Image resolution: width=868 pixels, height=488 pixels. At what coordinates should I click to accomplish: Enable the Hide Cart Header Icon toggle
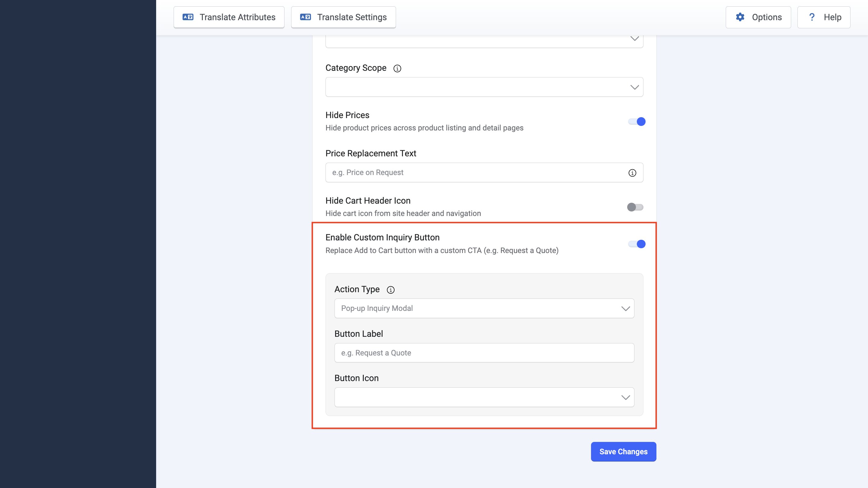[635, 207]
